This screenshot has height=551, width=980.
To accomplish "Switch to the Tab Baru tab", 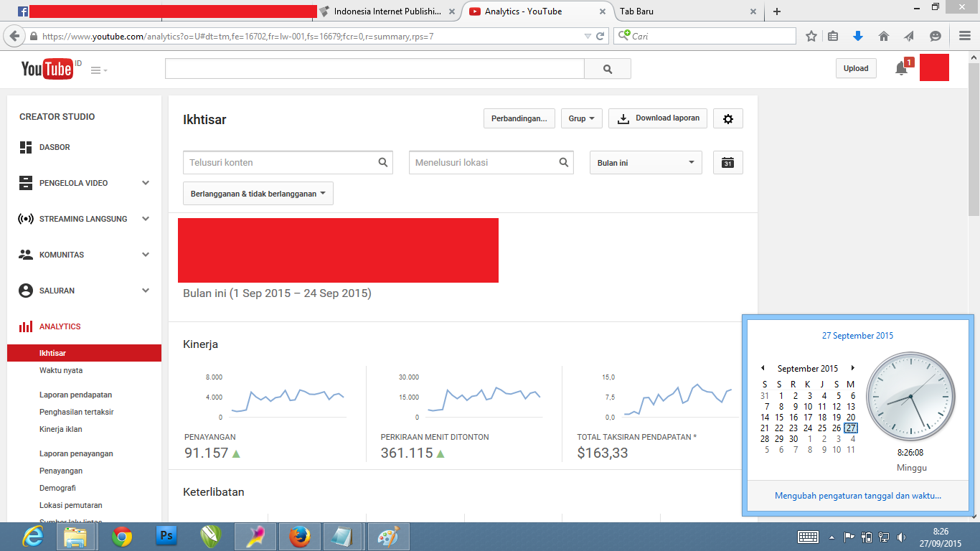I will coord(682,11).
